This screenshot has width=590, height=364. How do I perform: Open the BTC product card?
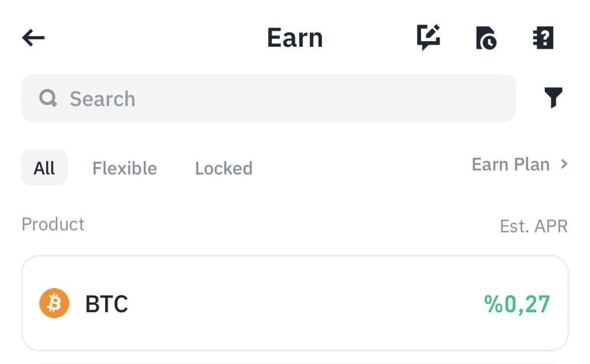coord(295,303)
